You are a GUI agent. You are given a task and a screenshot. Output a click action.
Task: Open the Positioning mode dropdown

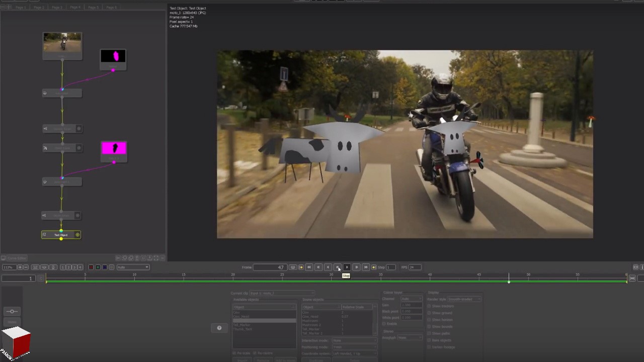354,347
